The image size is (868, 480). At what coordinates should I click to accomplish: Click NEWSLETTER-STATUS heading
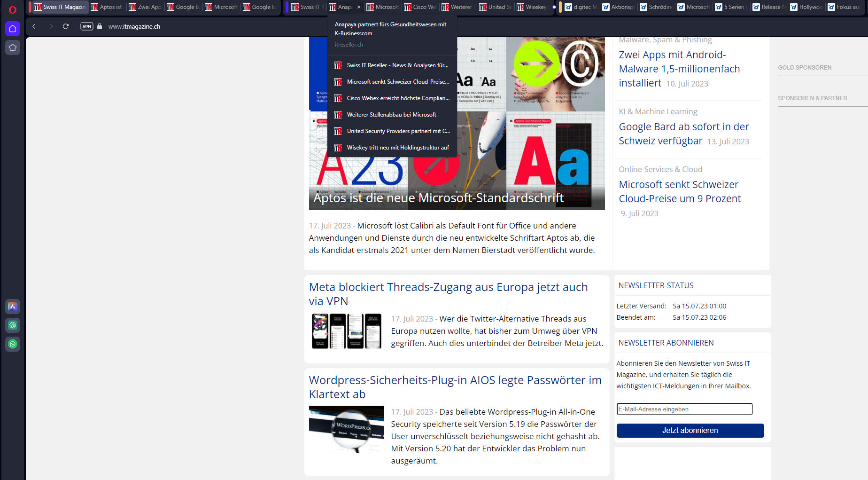point(656,286)
